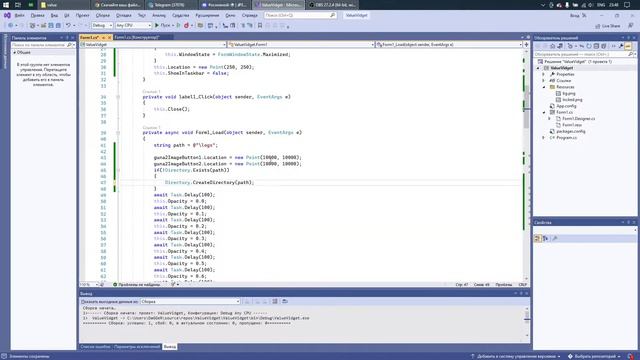
Task: Select packages.config in Solution Explorer
Action: (571, 131)
